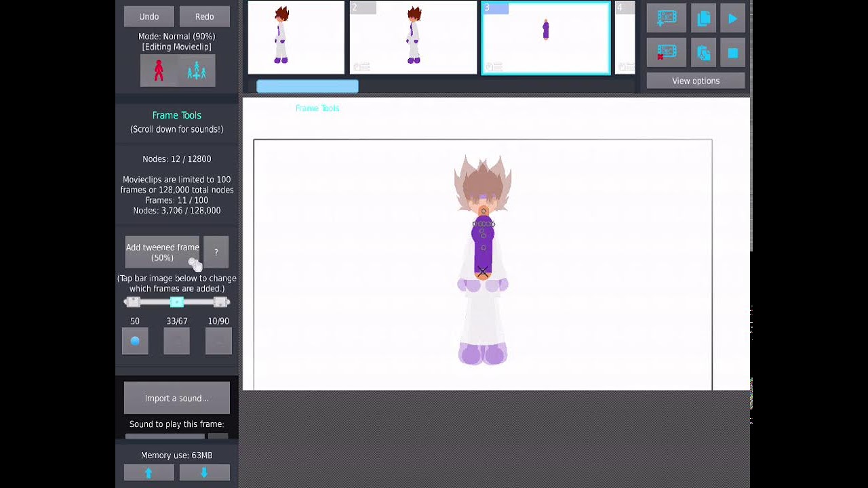Select frame 1 thumbnail in timeline

tap(296, 37)
